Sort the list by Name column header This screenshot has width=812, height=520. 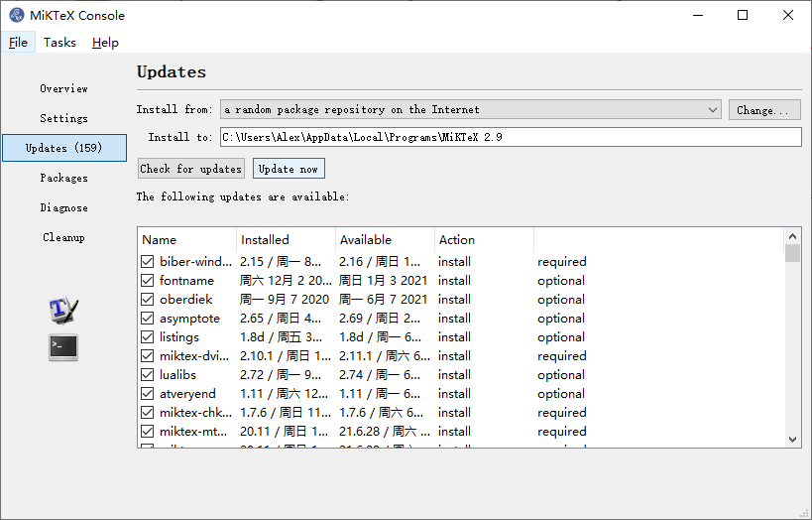187,239
